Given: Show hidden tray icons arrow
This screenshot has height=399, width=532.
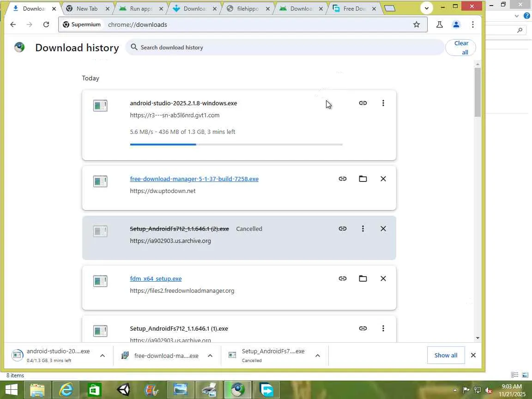Looking at the screenshot, I should (x=455, y=390).
